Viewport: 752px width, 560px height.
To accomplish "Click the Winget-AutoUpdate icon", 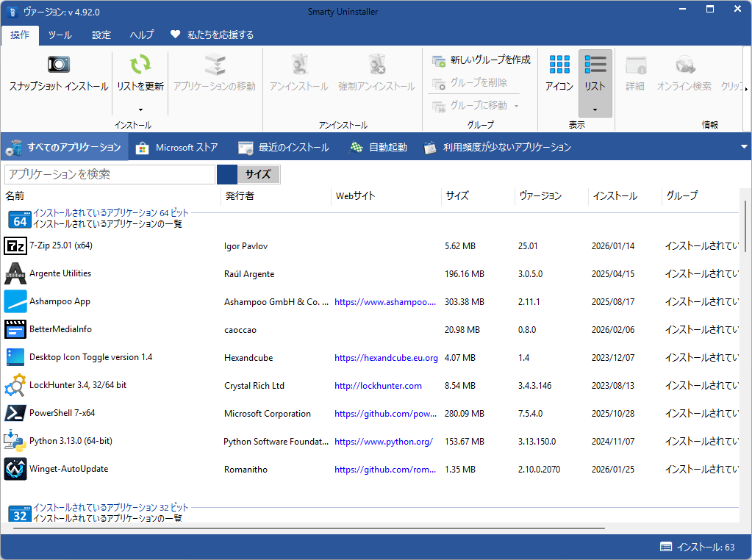I will coord(15,469).
